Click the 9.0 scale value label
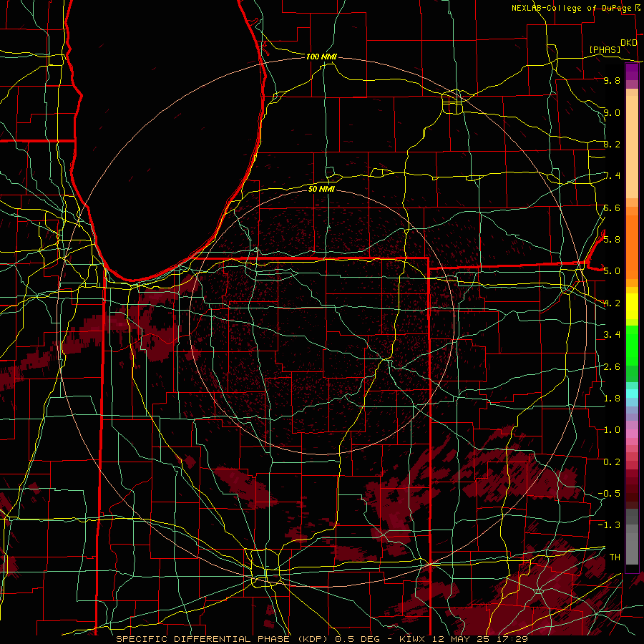Image resolution: width=644 pixels, height=644 pixels. (612, 112)
